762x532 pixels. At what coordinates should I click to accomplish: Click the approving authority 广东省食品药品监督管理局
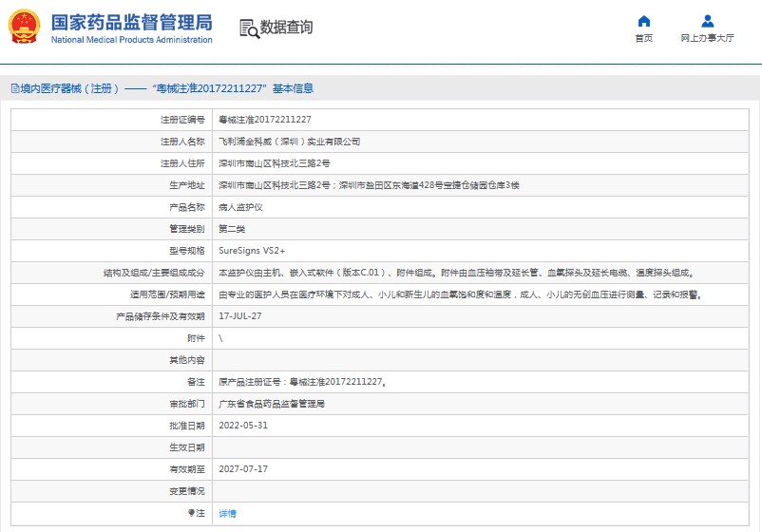tap(272, 404)
